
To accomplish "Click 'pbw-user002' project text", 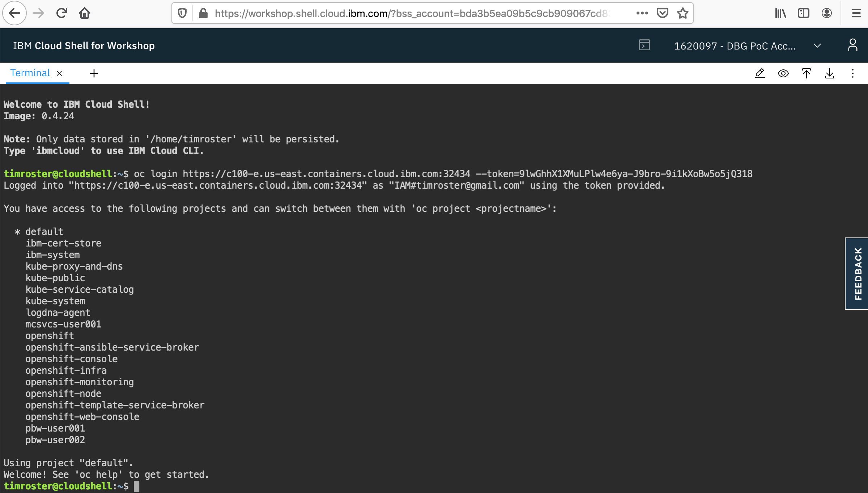I will coord(55,440).
